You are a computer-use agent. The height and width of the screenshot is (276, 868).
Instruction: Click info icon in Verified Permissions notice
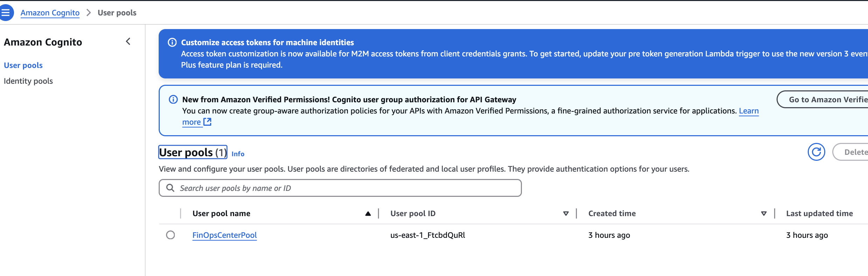173,99
